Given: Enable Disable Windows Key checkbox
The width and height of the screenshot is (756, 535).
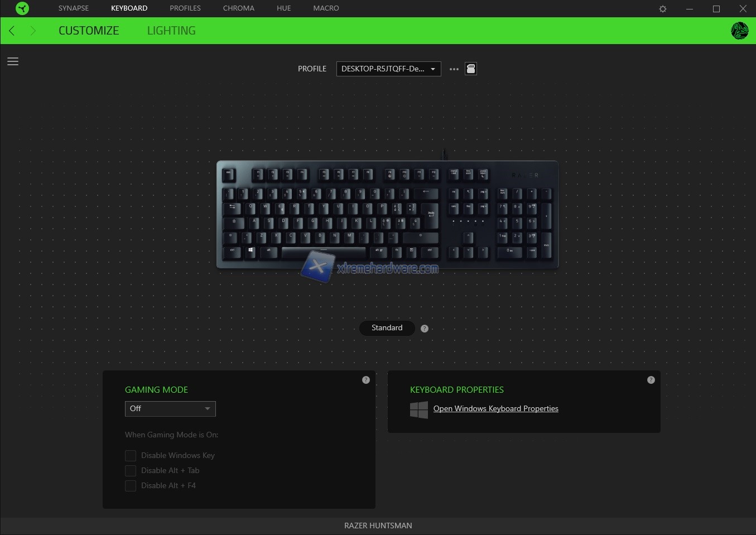Looking at the screenshot, I should pos(131,456).
